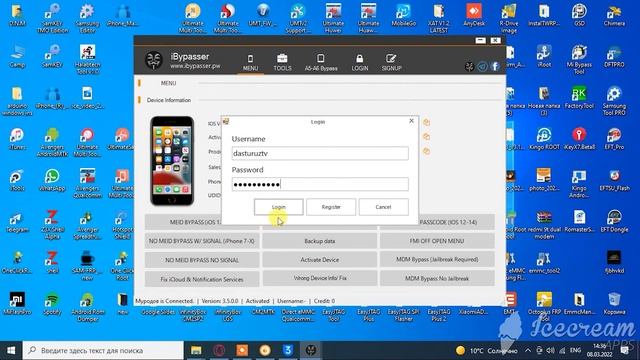Click the Activate Device button
This screenshot has width=640, height=360.
coord(320,260)
